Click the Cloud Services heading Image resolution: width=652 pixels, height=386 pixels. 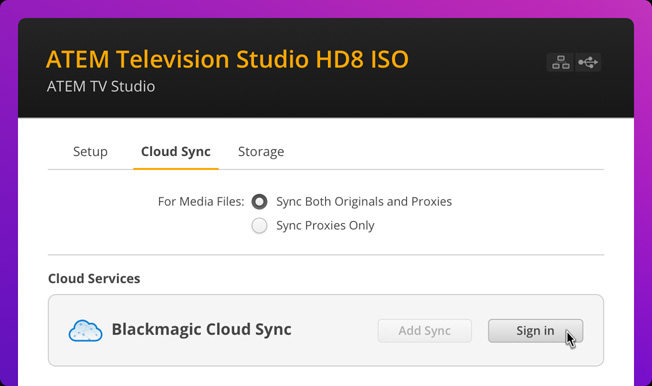point(94,278)
